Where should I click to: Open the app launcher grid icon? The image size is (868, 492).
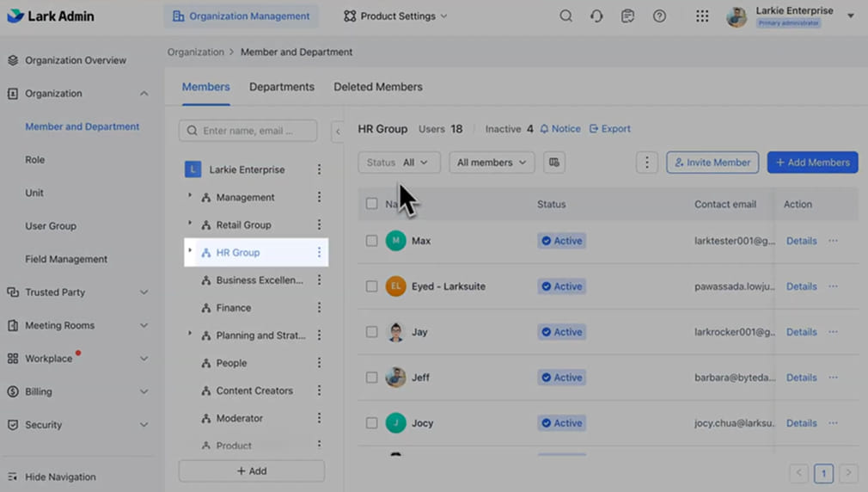tap(702, 16)
